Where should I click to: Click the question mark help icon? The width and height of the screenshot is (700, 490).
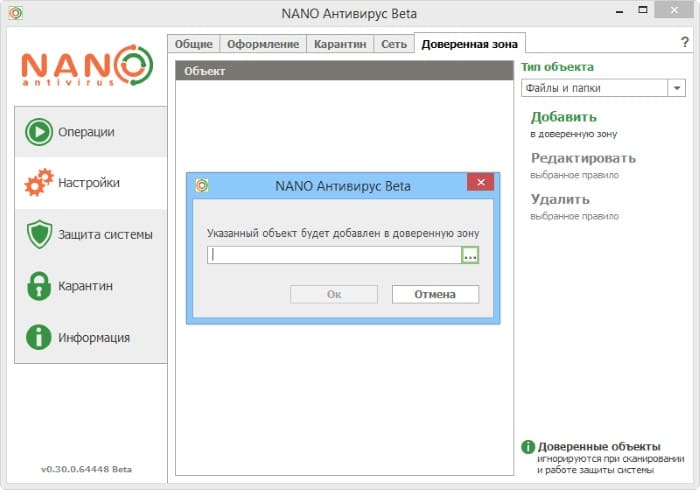pyautogui.click(x=684, y=42)
